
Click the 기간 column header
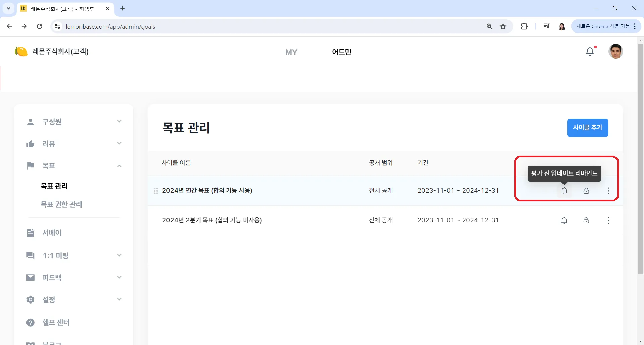pos(423,163)
